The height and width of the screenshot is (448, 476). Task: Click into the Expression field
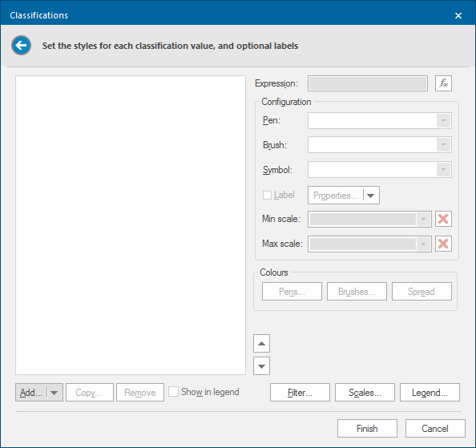click(368, 83)
